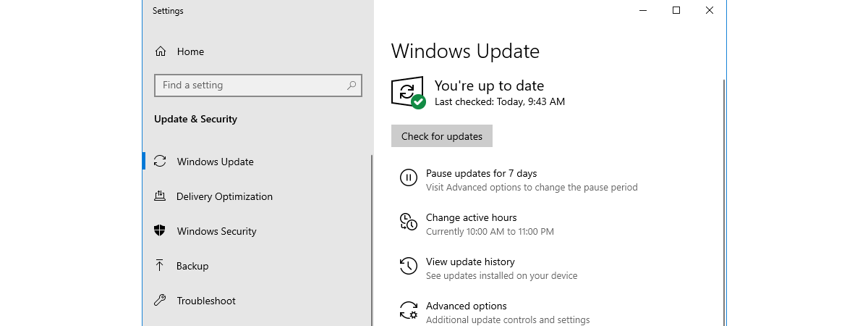This screenshot has width=868, height=326.
Task: Click the Windows Security shield icon
Action: 161,231
